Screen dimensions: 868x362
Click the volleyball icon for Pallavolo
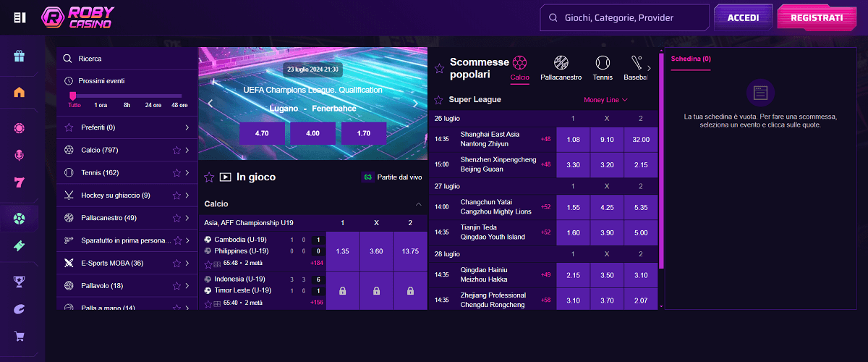click(x=69, y=285)
